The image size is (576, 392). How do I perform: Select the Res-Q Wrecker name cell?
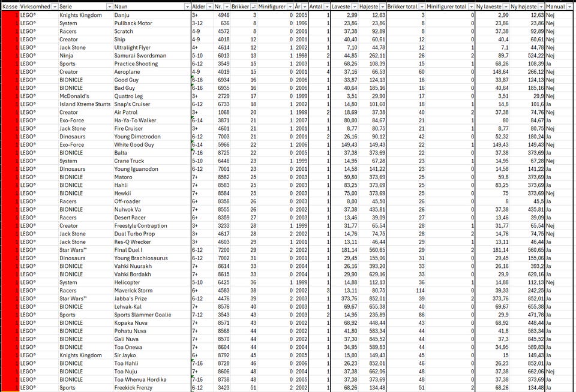152,242
